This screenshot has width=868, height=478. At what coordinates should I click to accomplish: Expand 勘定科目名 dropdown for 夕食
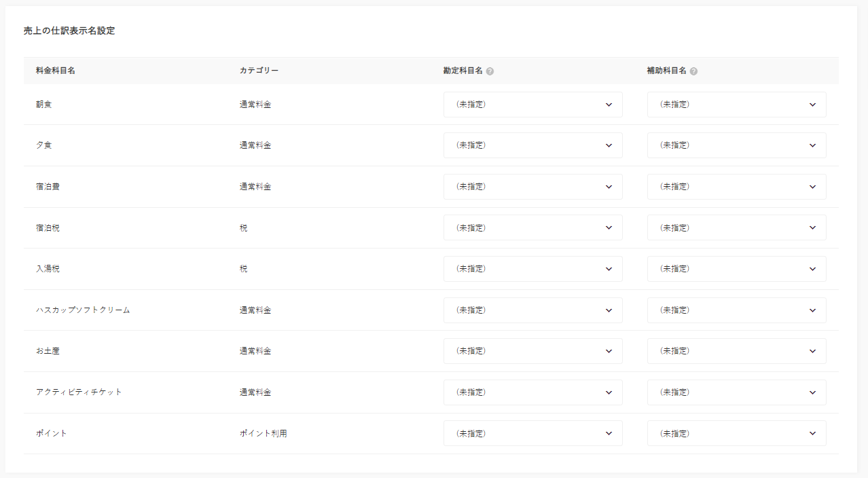(532, 145)
